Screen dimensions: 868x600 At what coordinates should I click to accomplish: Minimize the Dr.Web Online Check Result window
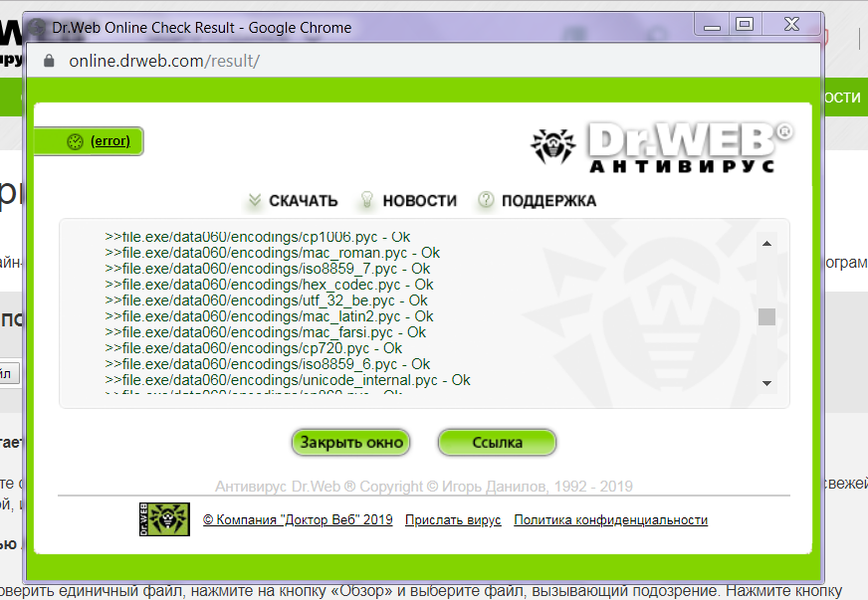coord(713,24)
